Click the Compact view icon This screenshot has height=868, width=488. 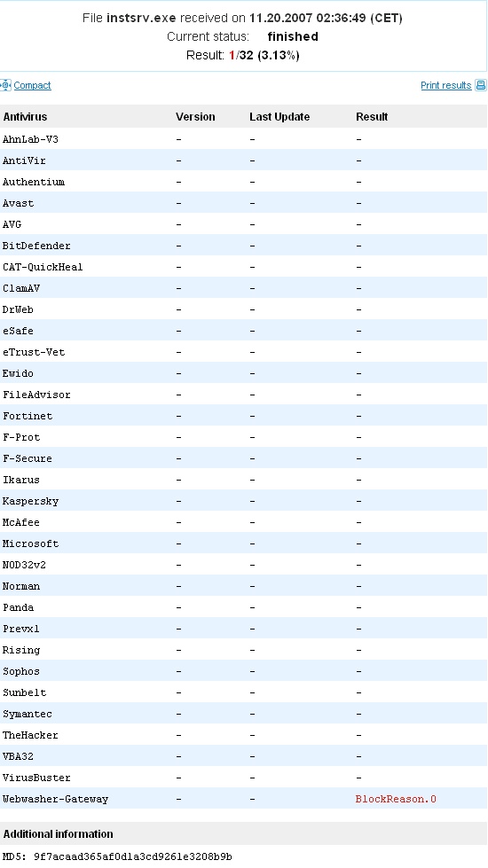(x=5, y=85)
